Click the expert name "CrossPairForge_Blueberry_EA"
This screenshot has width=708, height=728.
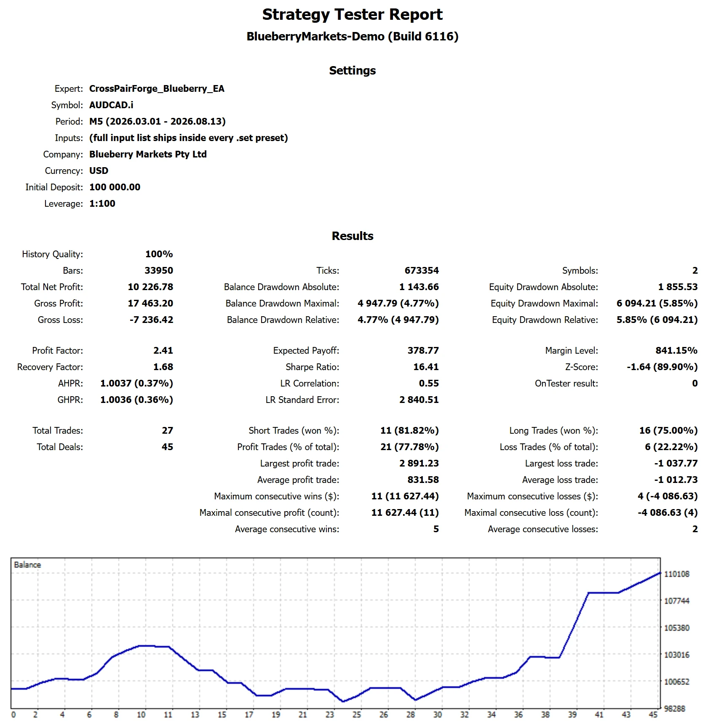[157, 89]
